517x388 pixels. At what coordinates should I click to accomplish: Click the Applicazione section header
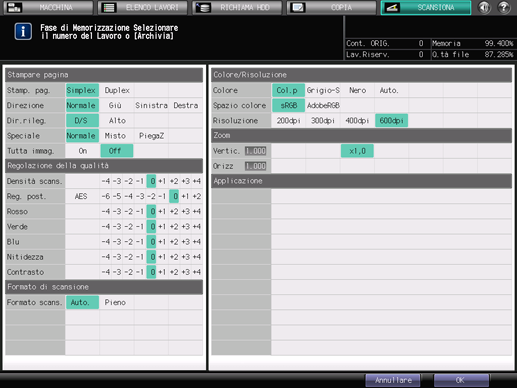click(362, 181)
